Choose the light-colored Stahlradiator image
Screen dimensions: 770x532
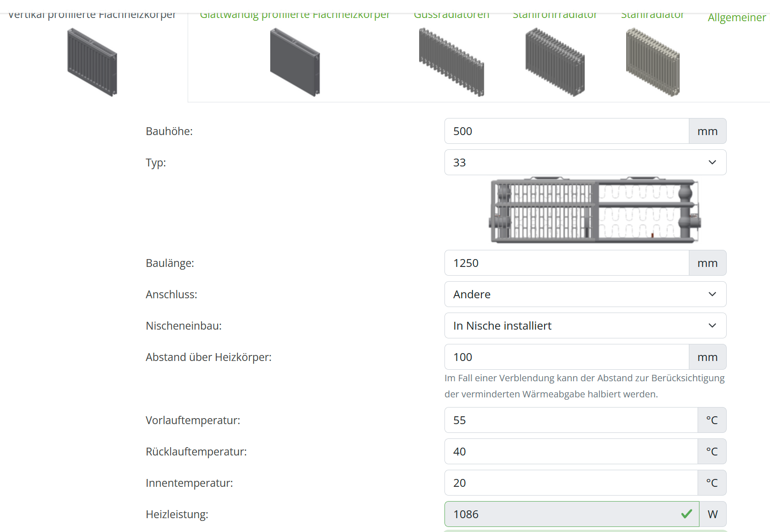(652, 62)
